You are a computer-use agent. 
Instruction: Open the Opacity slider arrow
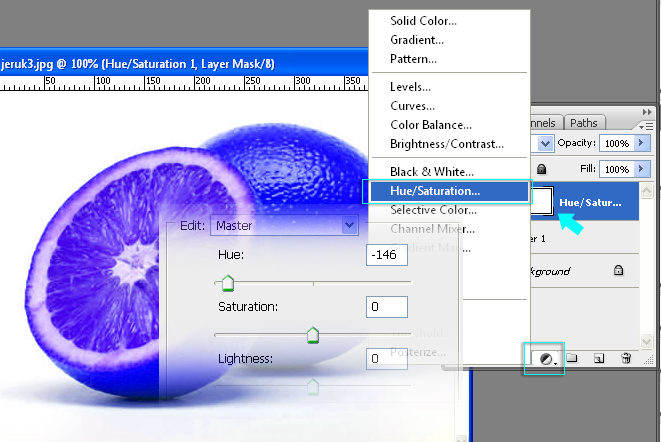click(642, 143)
